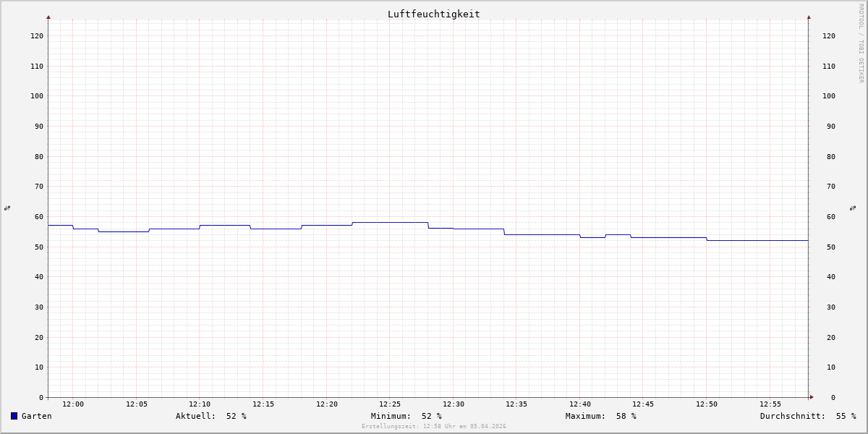Select the Garten legend label
The height and width of the screenshot is (434, 868).
tap(37, 416)
